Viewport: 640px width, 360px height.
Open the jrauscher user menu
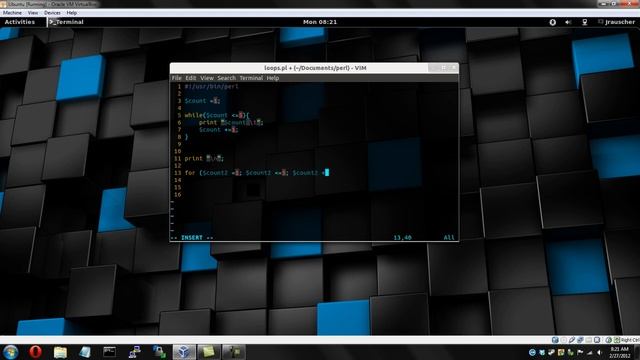click(x=616, y=22)
